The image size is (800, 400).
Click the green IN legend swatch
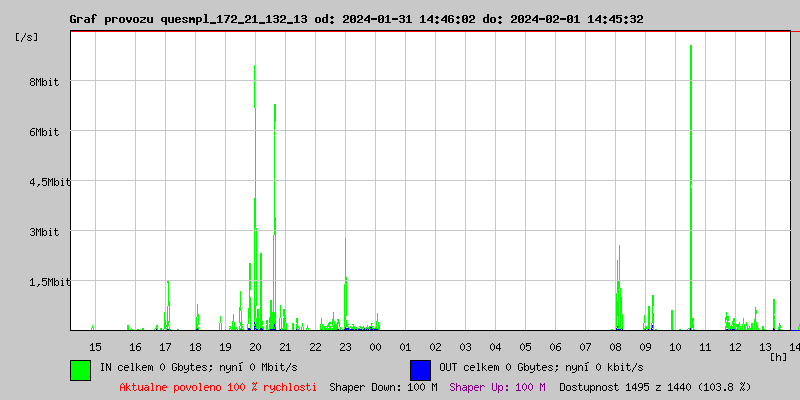click(80, 369)
